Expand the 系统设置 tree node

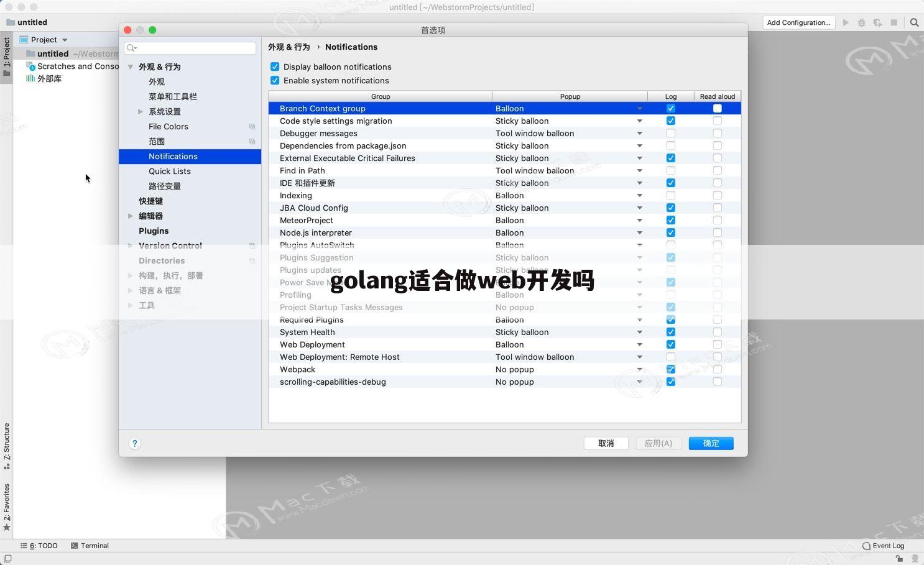(x=140, y=112)
